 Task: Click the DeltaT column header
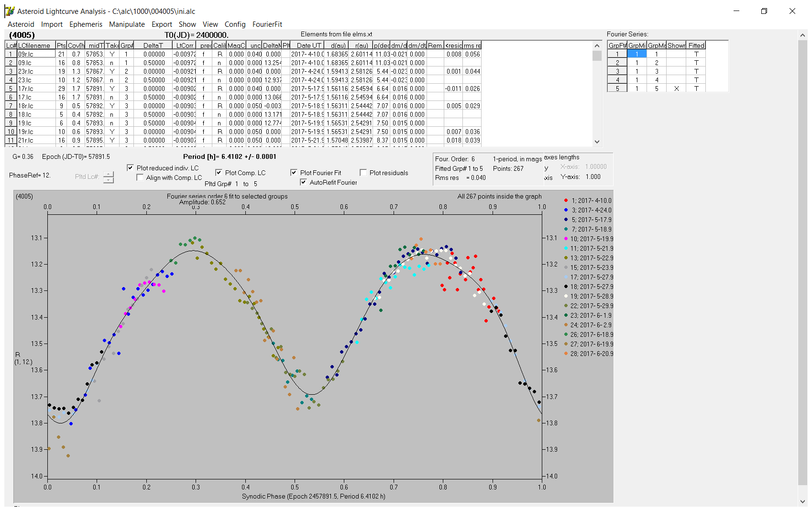click(153, 45)
